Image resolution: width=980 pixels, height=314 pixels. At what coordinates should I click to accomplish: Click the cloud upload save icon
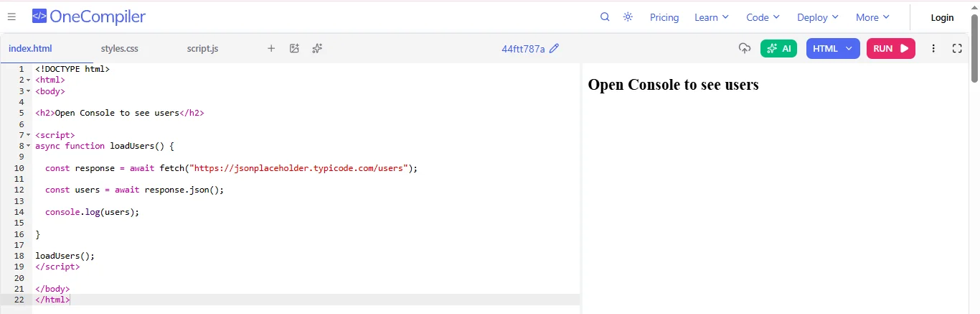(x=745, y=48)
